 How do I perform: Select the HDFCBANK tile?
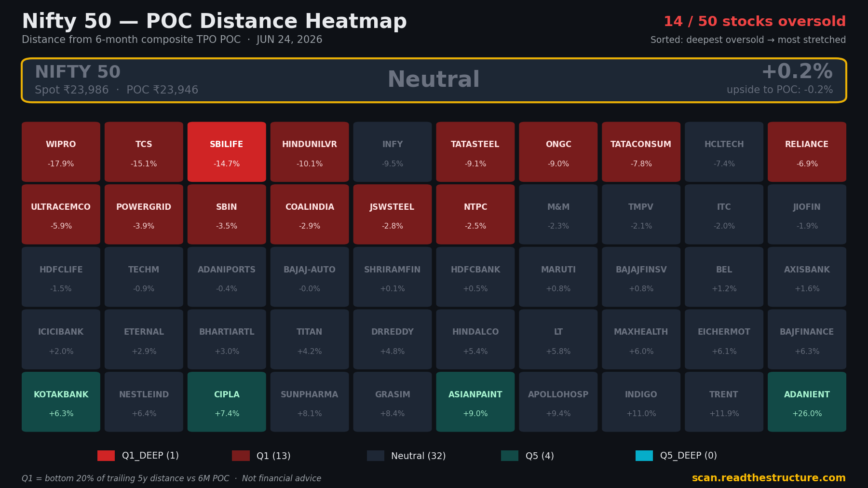475,277
